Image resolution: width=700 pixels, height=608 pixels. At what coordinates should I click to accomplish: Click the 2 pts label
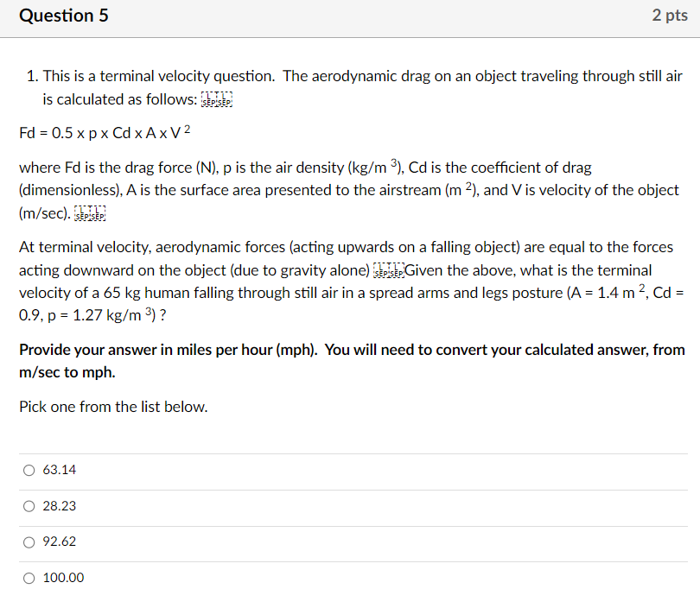tap(670, 16)
